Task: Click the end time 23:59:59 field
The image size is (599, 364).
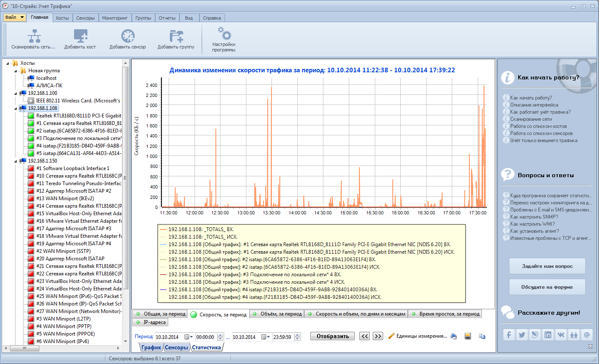Action: pos(283,337)
